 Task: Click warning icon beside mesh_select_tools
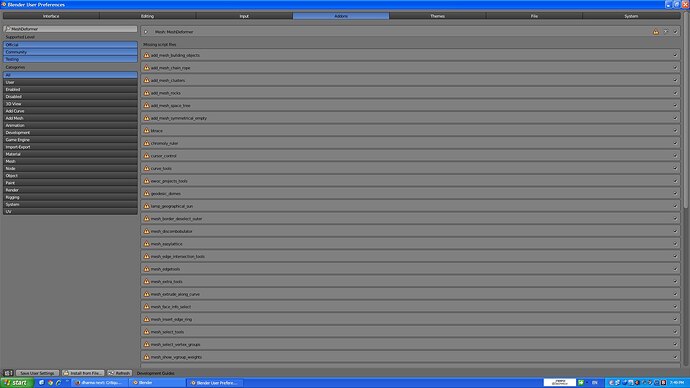point(147,332)
